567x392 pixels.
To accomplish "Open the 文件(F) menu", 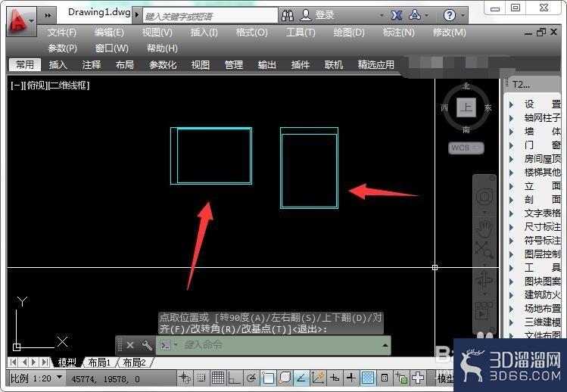I will click(62, 33).
